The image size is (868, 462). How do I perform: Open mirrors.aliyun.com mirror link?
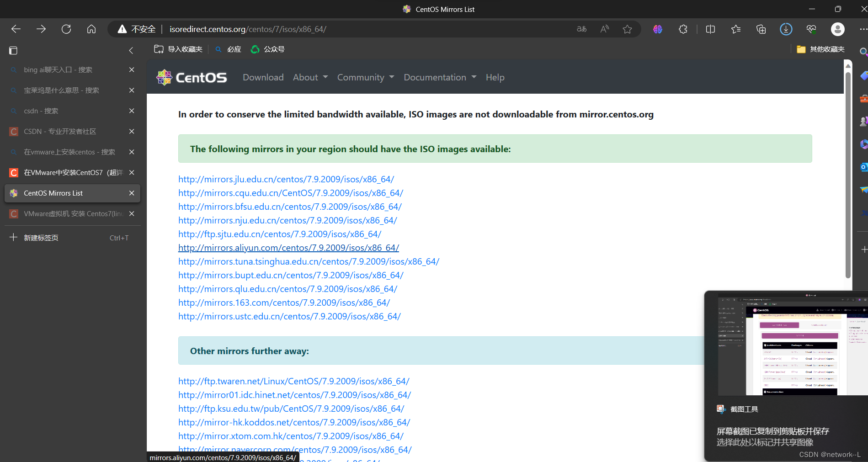[x=288, y=248]
